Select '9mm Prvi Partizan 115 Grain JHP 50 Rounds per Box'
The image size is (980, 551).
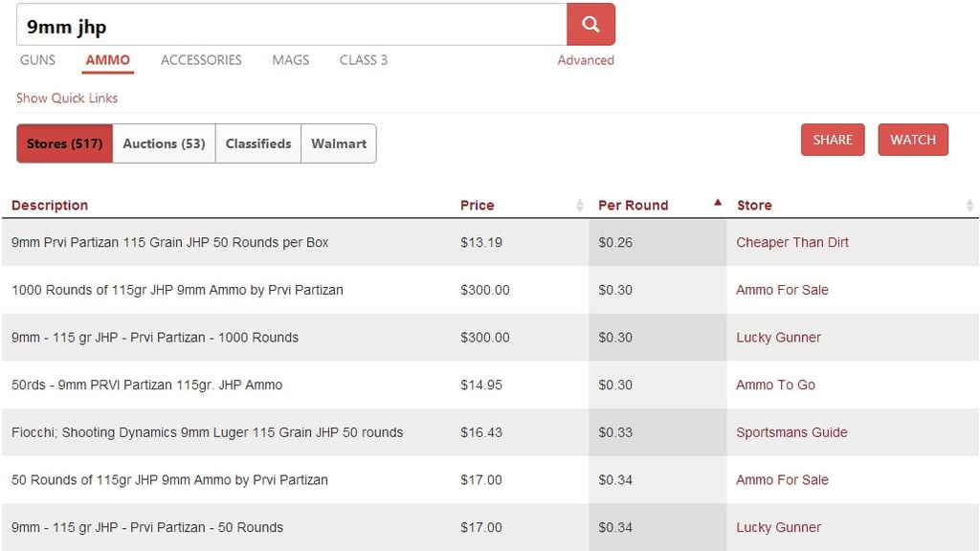170,242
